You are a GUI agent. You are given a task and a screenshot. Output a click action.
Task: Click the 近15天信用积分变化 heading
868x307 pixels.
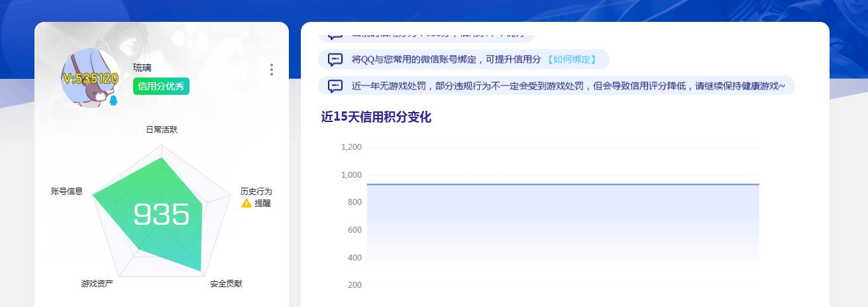pos(376,117)
